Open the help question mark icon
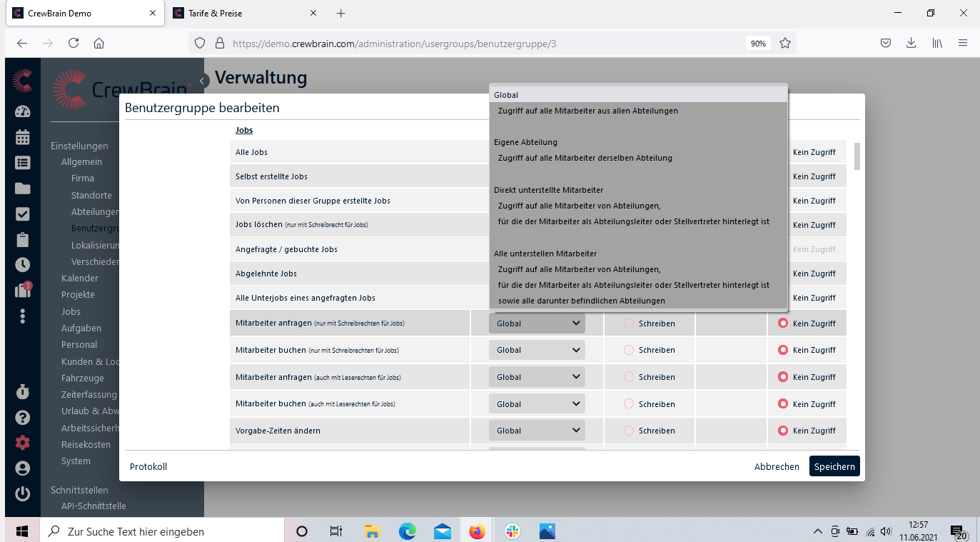980x542 pixels. pyautogui.click(x=22, y=417)
